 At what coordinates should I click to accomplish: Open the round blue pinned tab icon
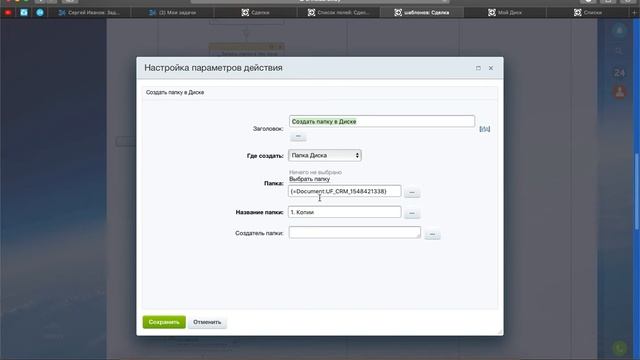pyautogui.click(x=40, y=13)
